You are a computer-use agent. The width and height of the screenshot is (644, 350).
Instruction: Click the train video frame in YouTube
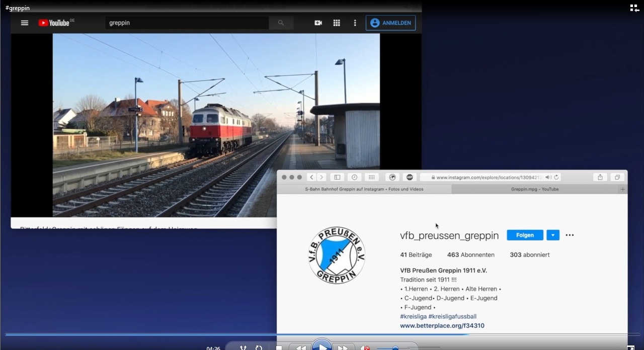pos(216,125)
